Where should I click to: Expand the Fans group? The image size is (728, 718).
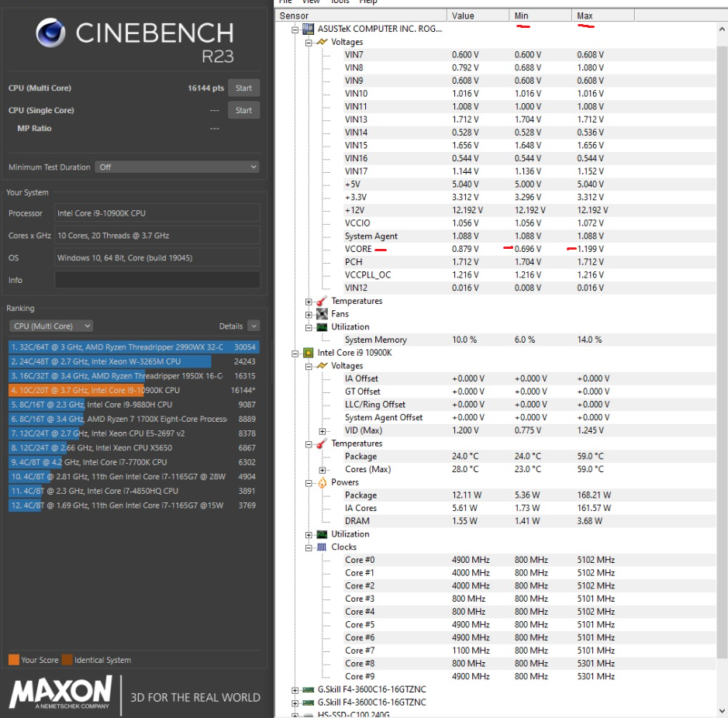tap(309, 315)
